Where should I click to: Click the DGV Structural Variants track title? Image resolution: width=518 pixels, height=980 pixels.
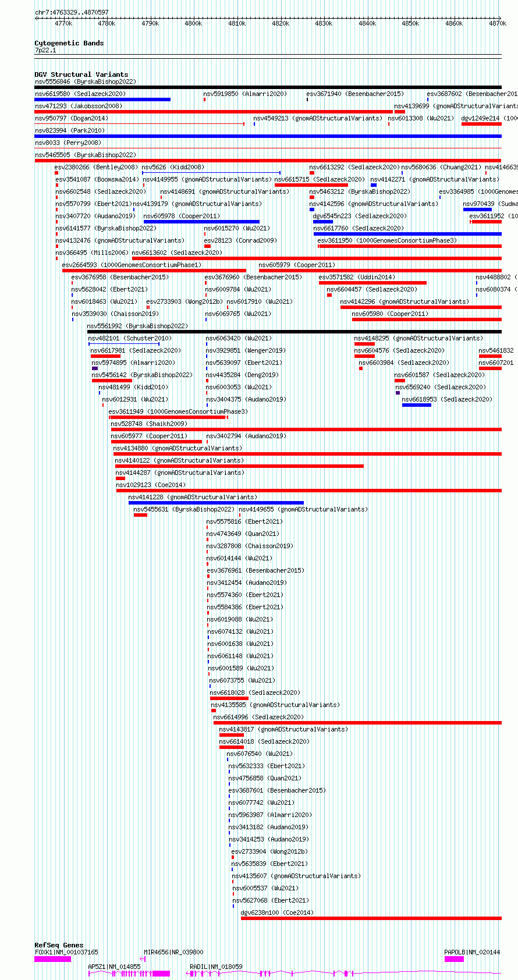point(81,74)
